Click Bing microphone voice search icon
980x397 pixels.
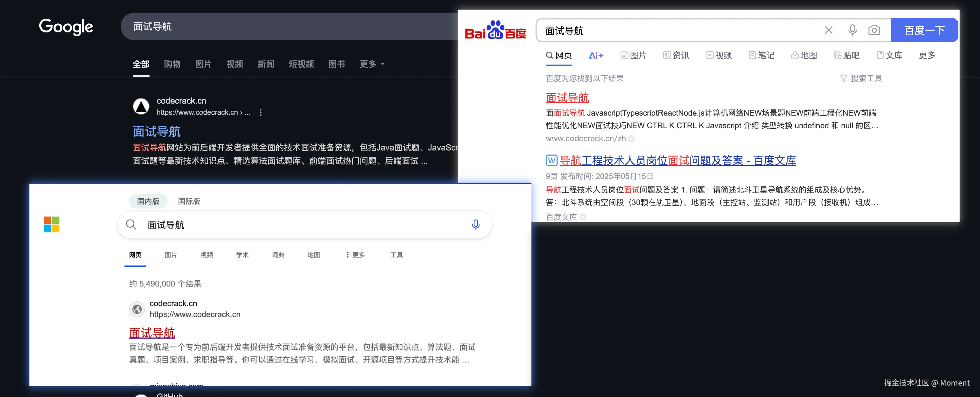click(x=475, y=225)
